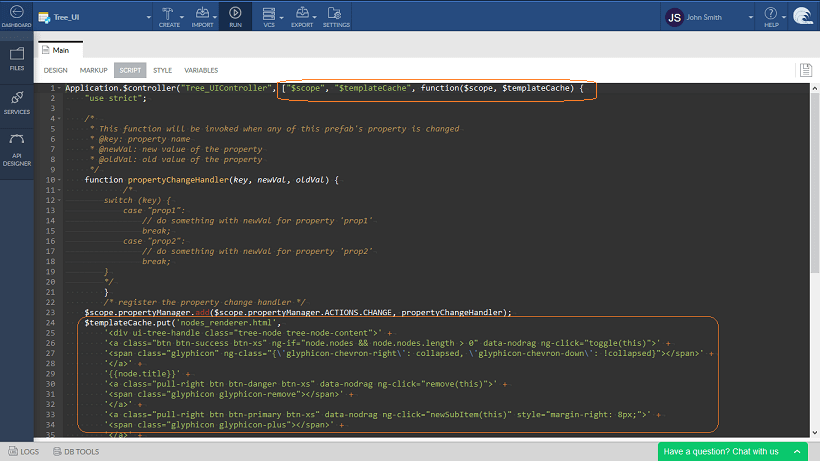
Task: Open the DB Tools panel
Action: tap(77, 452)
